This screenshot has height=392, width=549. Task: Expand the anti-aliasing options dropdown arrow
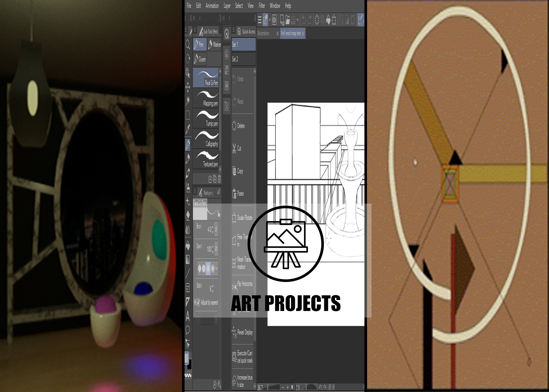pos(216,268)
